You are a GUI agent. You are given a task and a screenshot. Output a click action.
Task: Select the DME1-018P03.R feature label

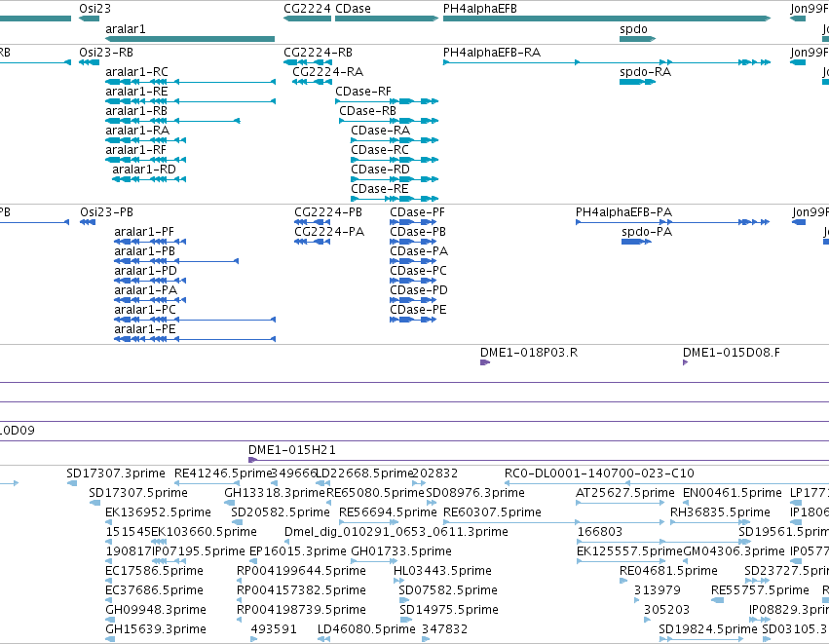point(529,352)
